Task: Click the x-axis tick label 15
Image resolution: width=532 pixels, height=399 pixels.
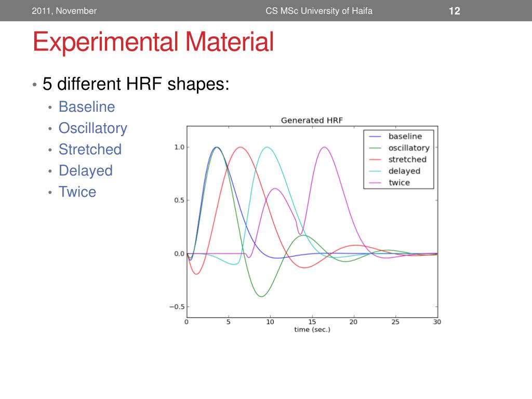Action: point(312,322)
